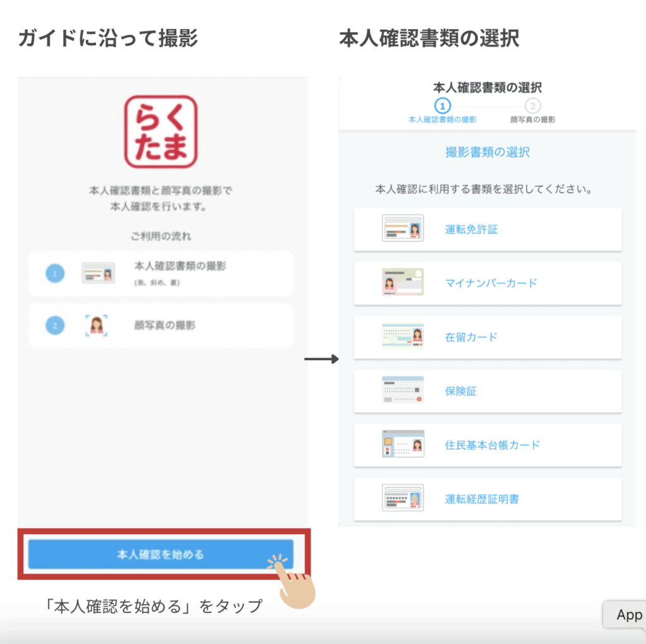
Task: Click the マイナンバーカード card icon
Action: pyautogui.click(x=402, y=283)
